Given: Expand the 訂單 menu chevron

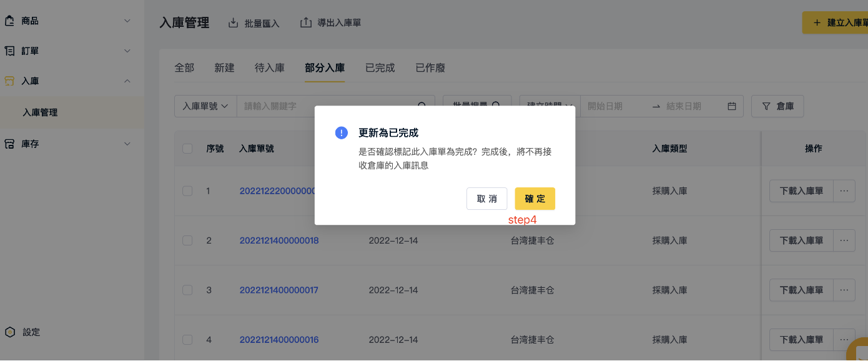Looking at the screenshot, I should [127, 51].
